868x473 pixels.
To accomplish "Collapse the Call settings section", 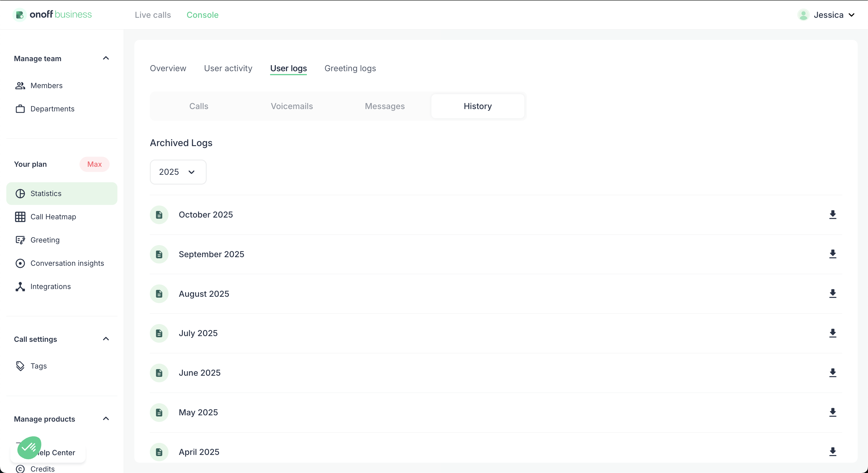I will [x=106, y=339].
